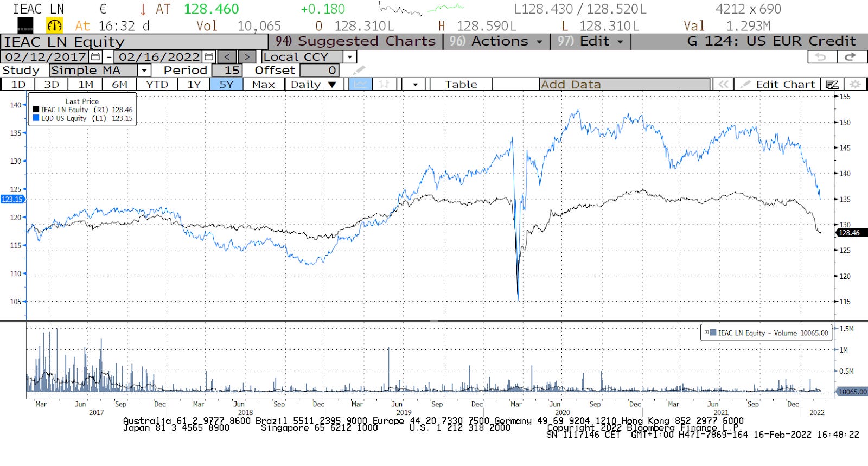The image size is (868, 466).
Task: Select the YTD range tab
Action: [157, 85]
